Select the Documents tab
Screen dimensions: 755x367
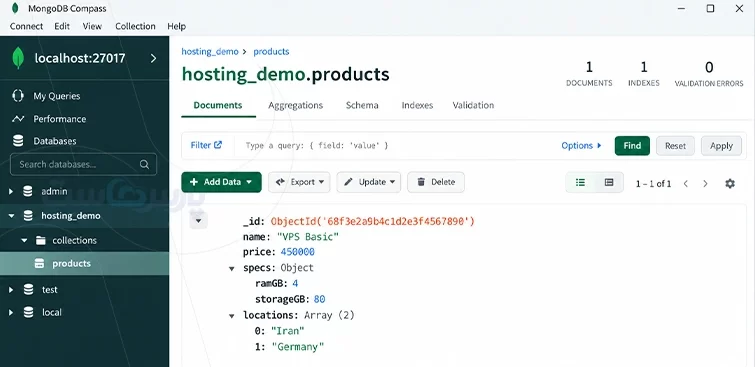[218, 105]
